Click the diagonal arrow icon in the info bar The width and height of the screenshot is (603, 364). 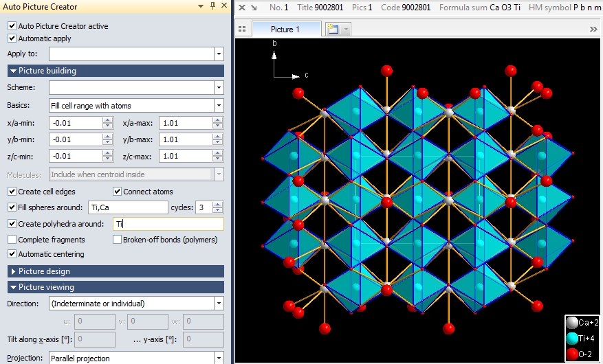click(253, 8)
